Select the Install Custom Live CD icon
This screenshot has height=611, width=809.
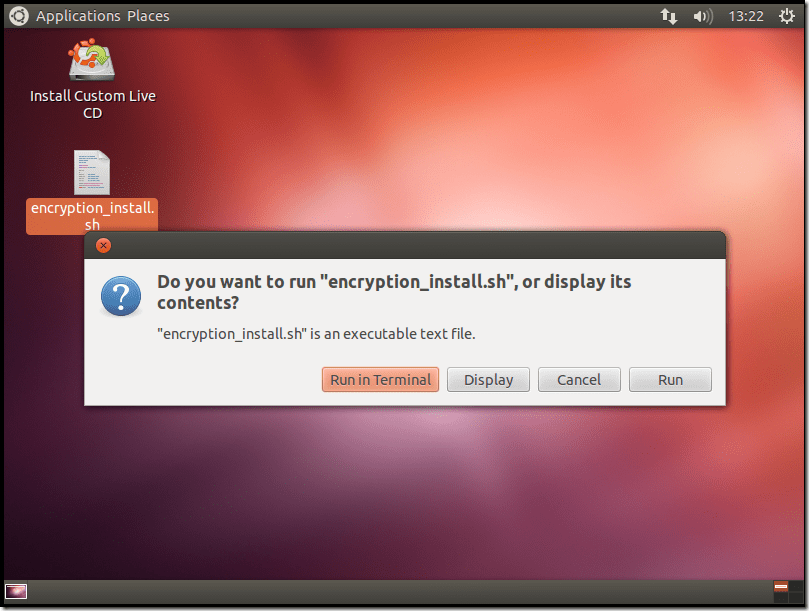point(91,60)
